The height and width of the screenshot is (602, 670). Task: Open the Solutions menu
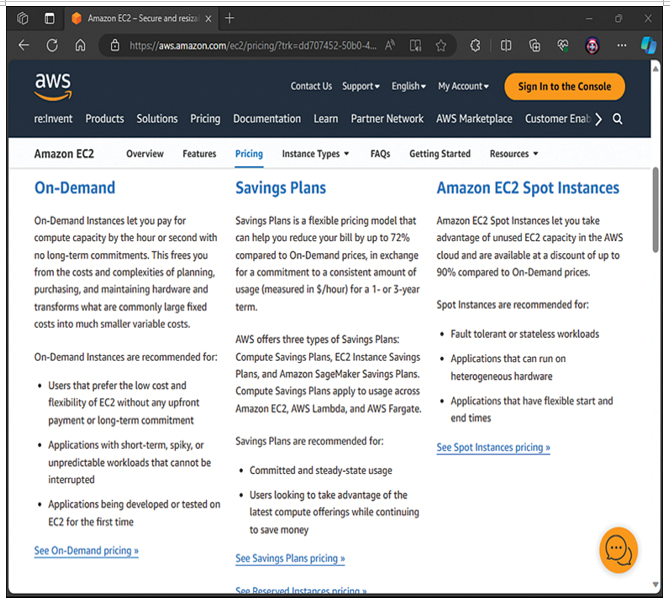157,119
